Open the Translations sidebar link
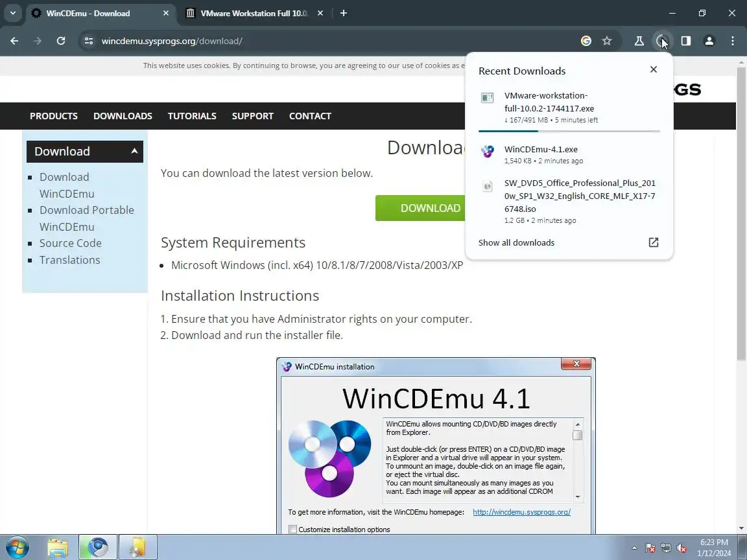This screenshot has height=560, width=747. [x=70, y=260]
